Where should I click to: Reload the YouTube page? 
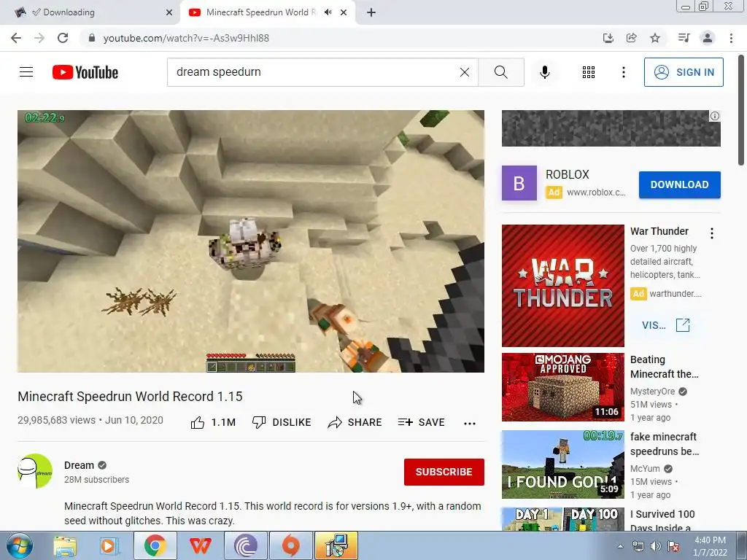coord(63,38)
